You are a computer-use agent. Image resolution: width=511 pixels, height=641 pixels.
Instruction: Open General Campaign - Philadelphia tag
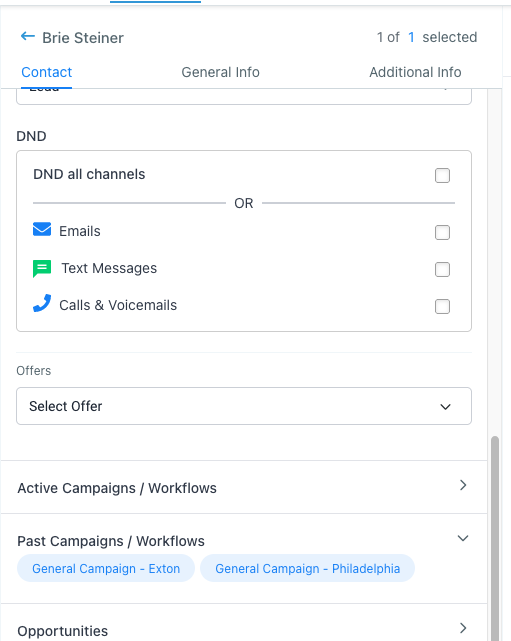(307, 568)
